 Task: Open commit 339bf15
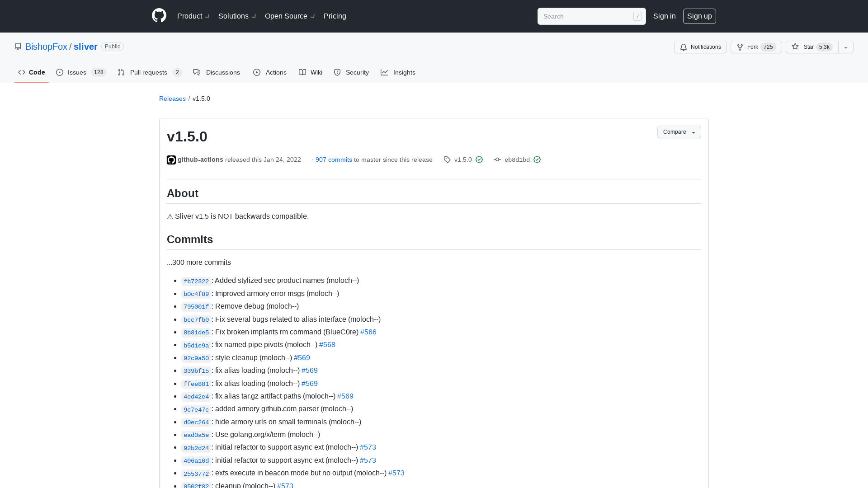(x=196, y=371)
